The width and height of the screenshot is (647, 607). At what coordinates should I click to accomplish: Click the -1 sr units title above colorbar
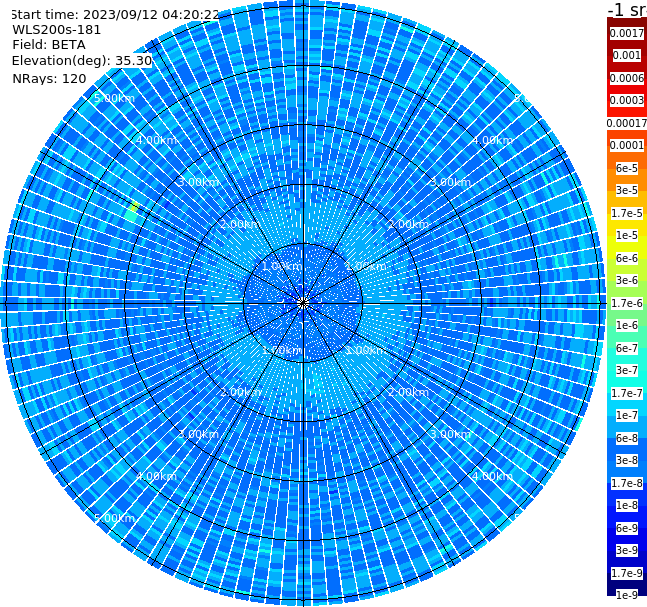[x=627, y=10]
